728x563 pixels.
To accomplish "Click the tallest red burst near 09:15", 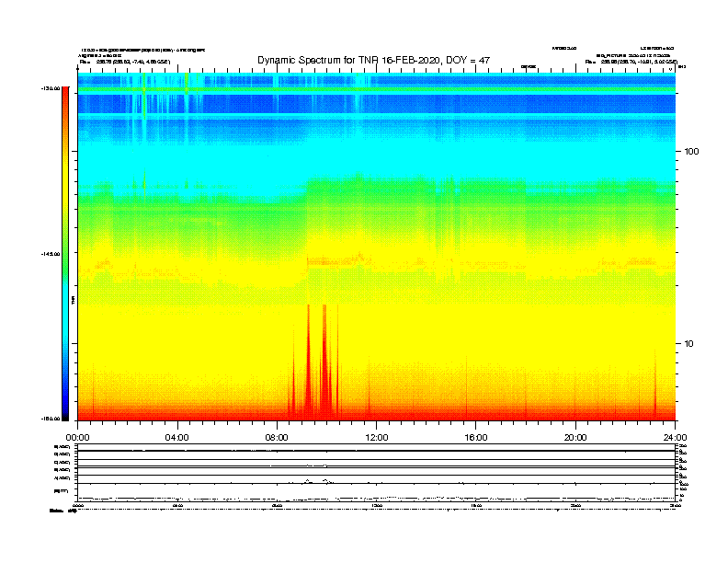I will click(x=308, y=362).
